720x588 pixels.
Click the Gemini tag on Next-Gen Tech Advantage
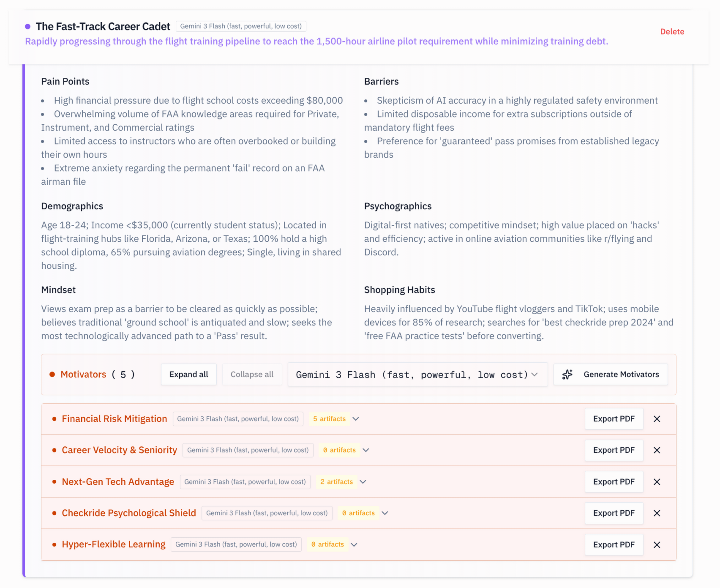pos(245,482)
